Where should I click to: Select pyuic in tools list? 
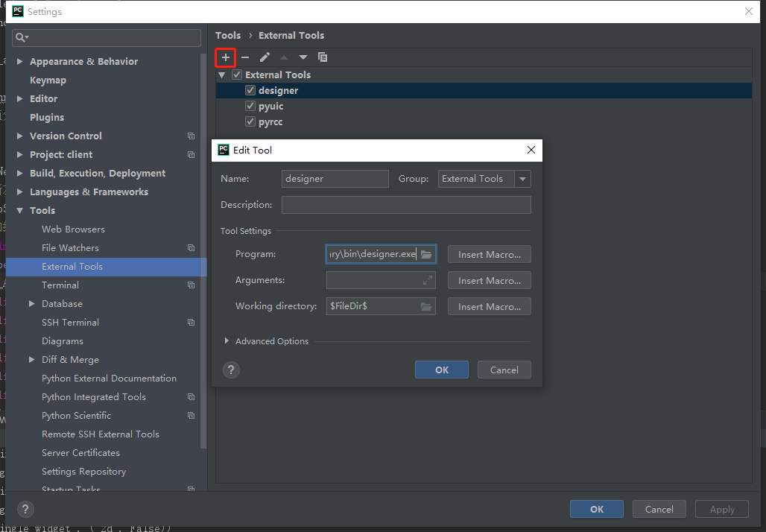270,106
